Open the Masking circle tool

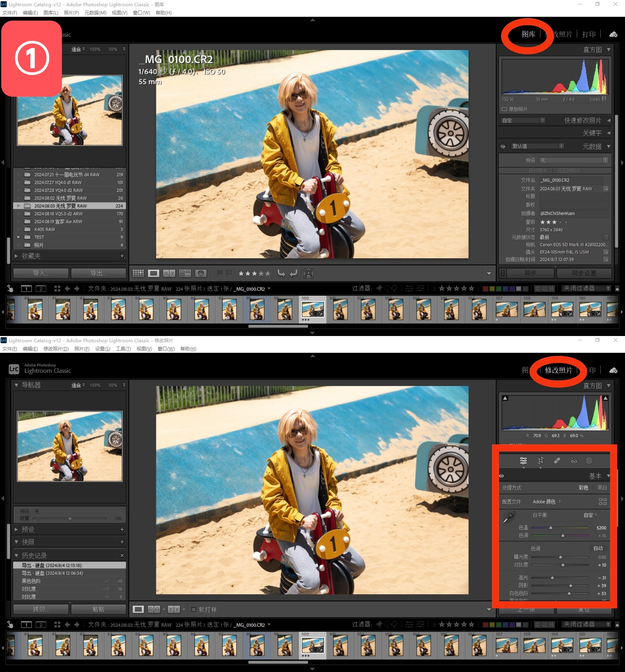589,460
